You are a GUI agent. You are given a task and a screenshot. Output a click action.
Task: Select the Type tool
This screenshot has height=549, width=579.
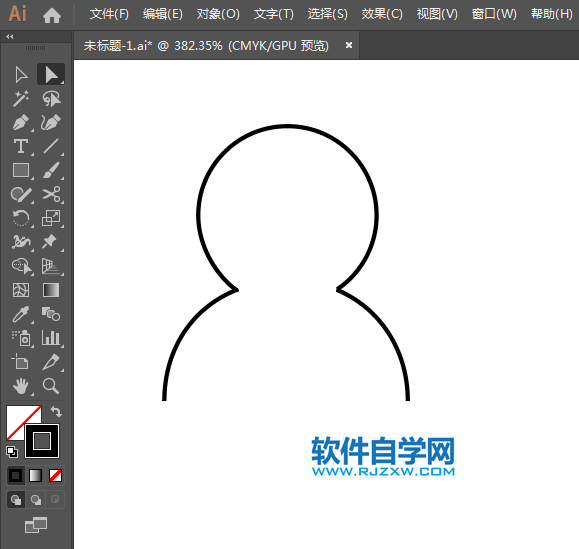pos(21,147)
